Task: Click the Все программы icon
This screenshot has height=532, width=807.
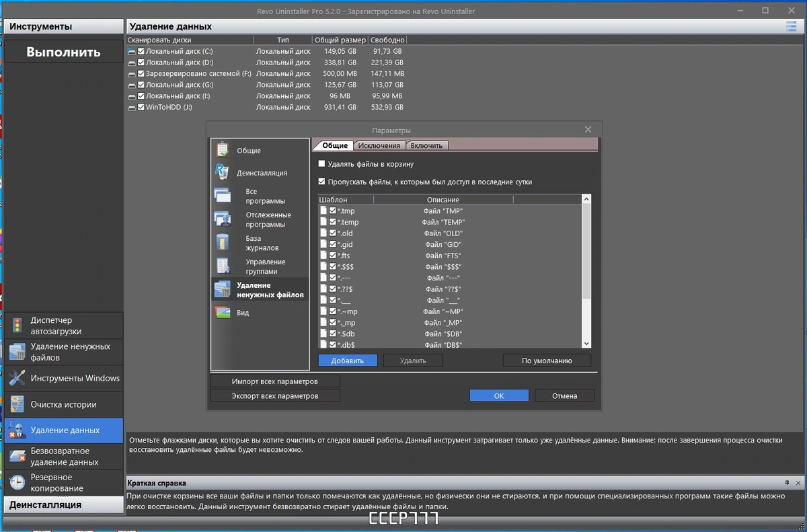Action: 222,196
